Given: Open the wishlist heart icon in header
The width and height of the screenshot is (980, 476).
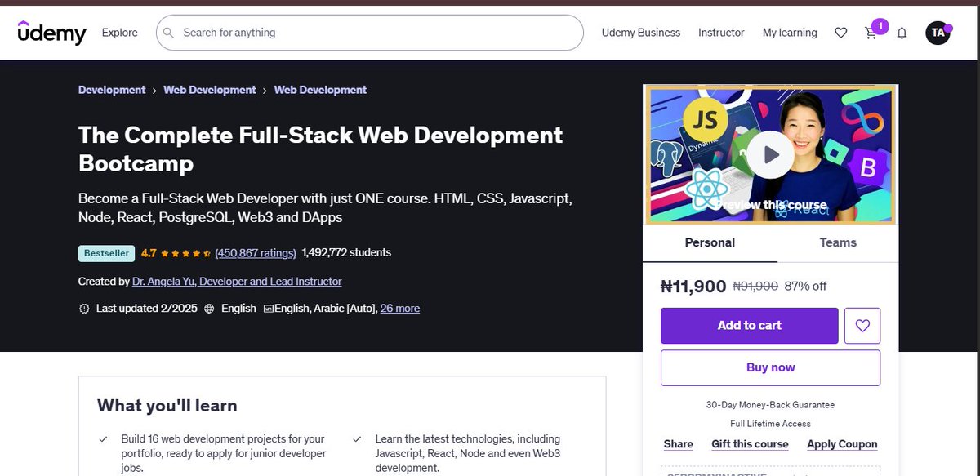Looking at the screenshot, I should pyautogui.click(x=840, y=33).
